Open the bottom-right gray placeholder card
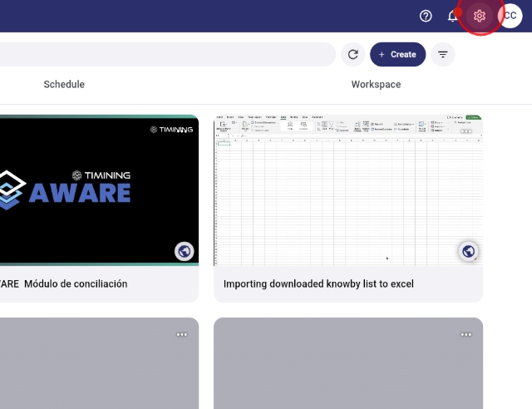 pyautogui.click(x=348, y=363)
